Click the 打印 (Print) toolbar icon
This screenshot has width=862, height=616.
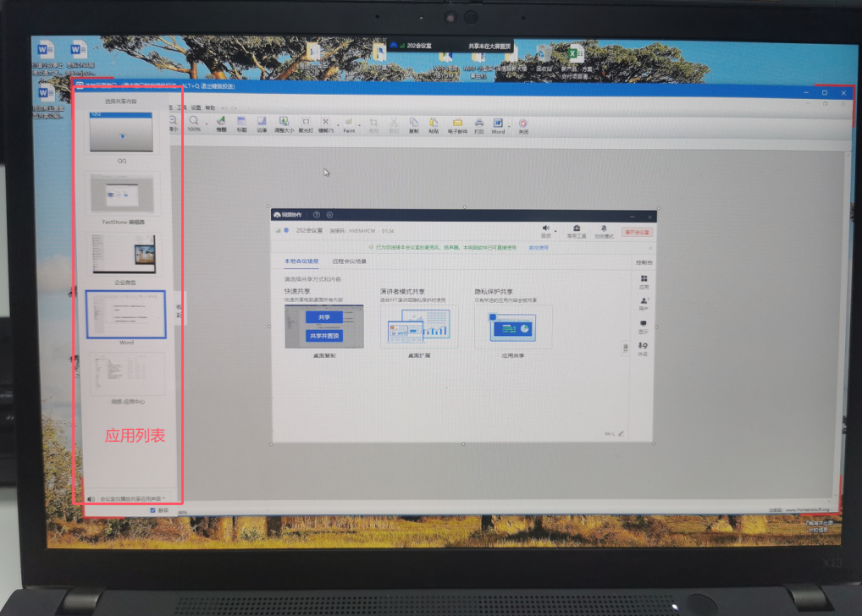(x=479, y=125)
